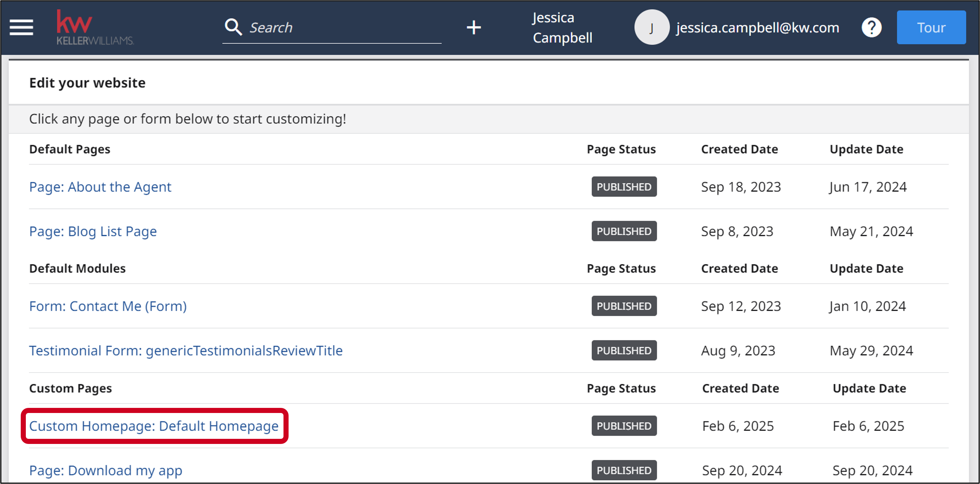Click the magnifying glass search icon

click(x=233, y=27)
